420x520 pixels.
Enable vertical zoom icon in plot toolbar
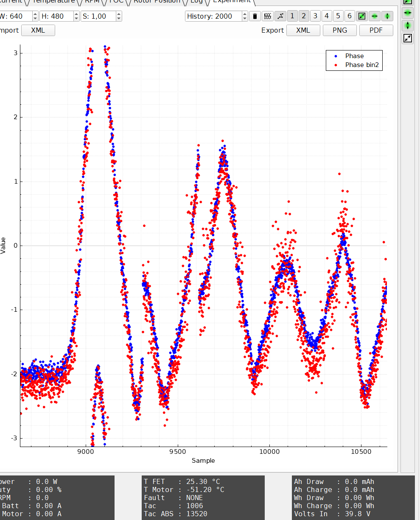(387, 16)
